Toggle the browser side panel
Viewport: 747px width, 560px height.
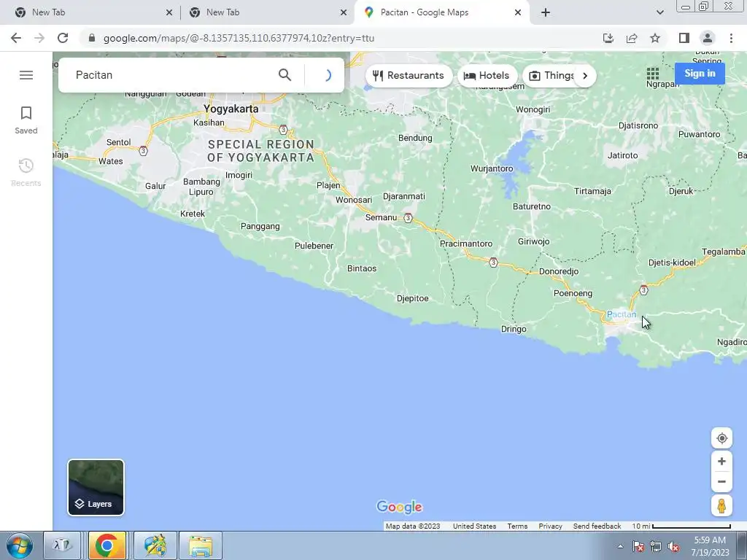684,38
